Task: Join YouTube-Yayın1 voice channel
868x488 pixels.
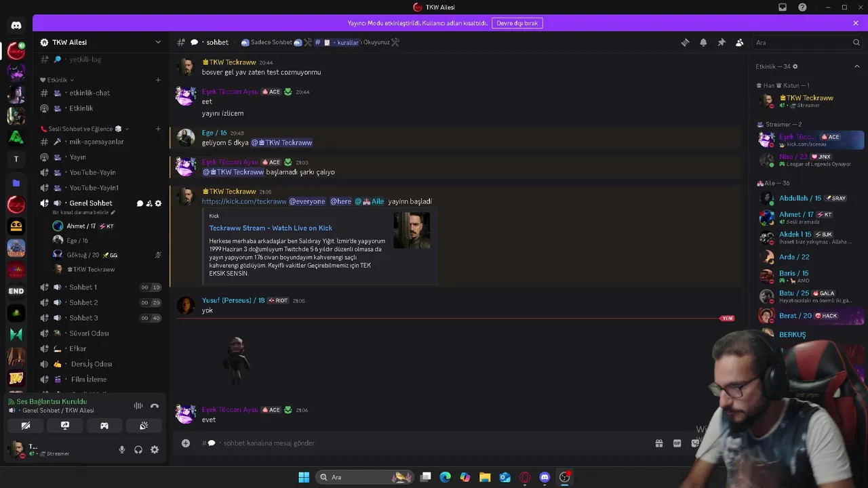Action: coord(100,188)
